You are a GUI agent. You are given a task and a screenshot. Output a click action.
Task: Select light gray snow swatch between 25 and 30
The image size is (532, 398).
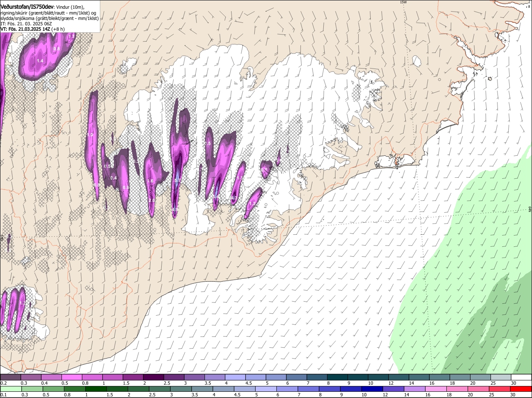click(x=501, y=377)
